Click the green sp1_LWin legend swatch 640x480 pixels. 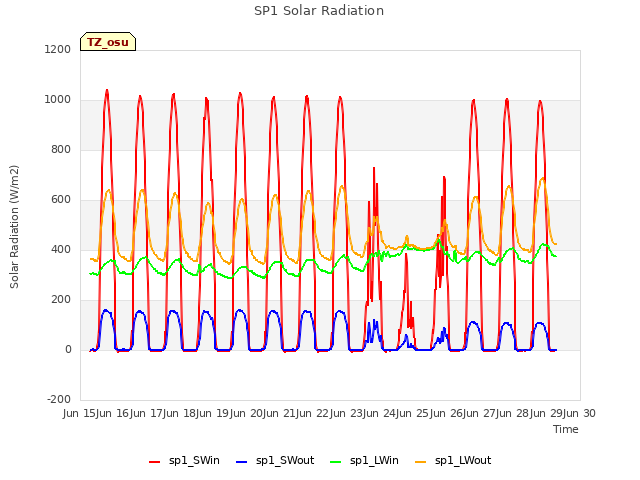click(336, 462)
